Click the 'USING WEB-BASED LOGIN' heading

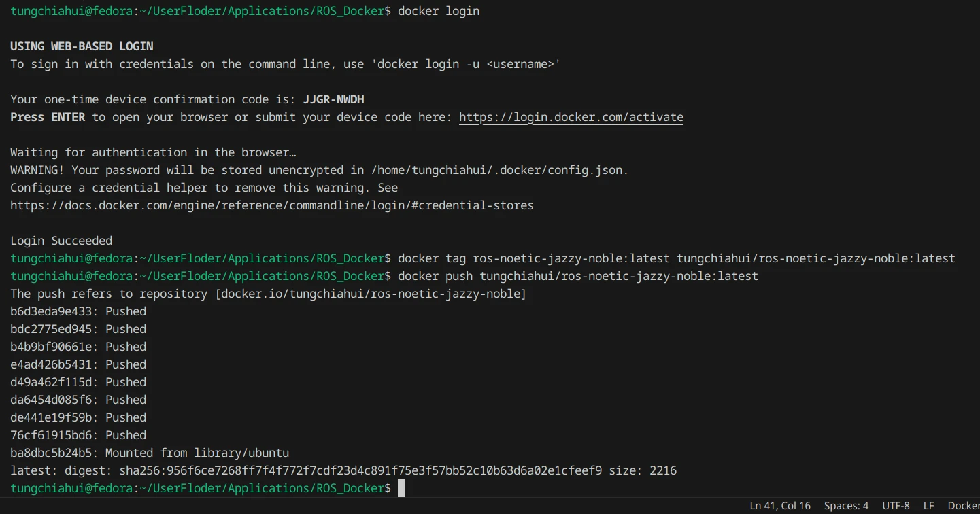point(82,46)
